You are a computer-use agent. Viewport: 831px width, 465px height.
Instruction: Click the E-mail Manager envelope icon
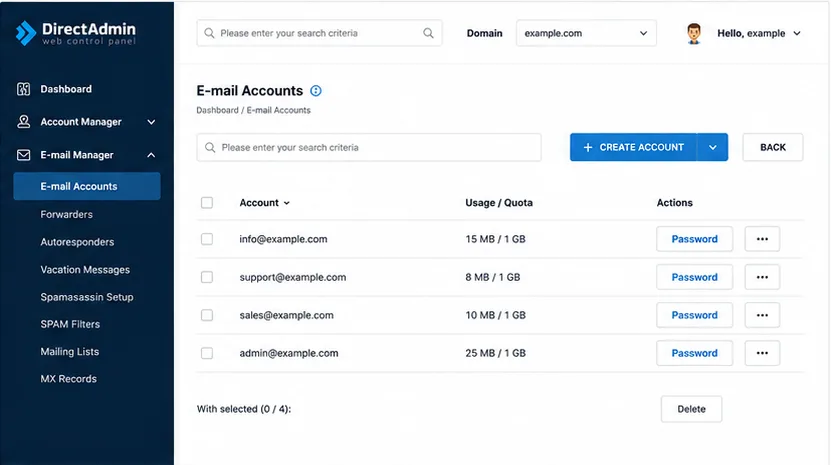pyautogui.click(x=23, y=155)
